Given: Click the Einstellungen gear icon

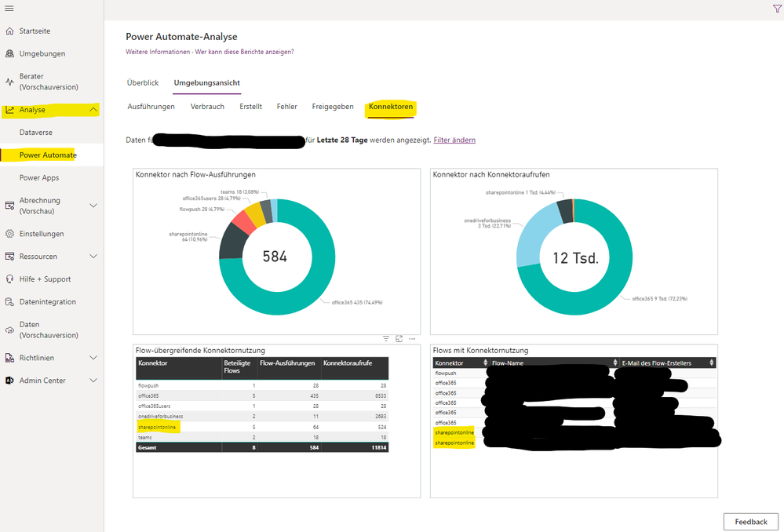Looking at the screenshot, I should tap(9, 234).
